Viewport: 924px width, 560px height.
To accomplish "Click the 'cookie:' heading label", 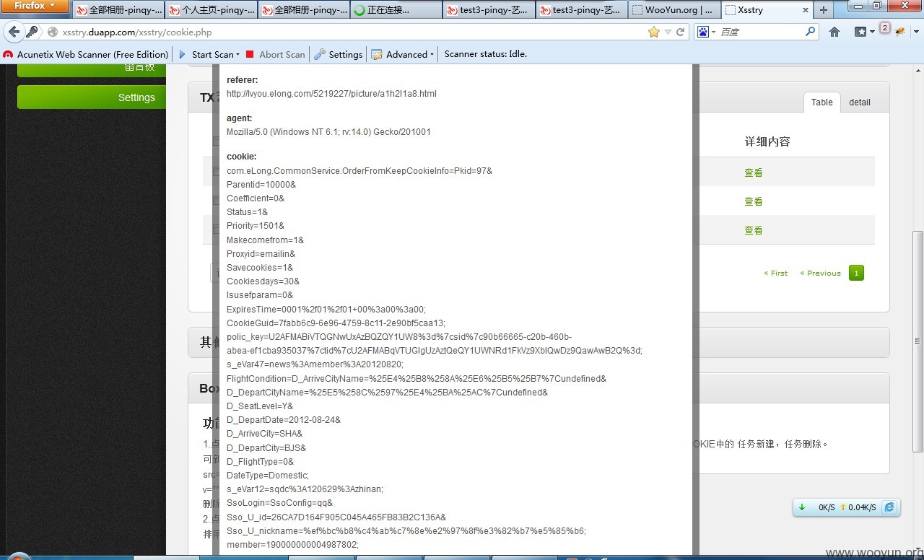I will coord(241,157).
